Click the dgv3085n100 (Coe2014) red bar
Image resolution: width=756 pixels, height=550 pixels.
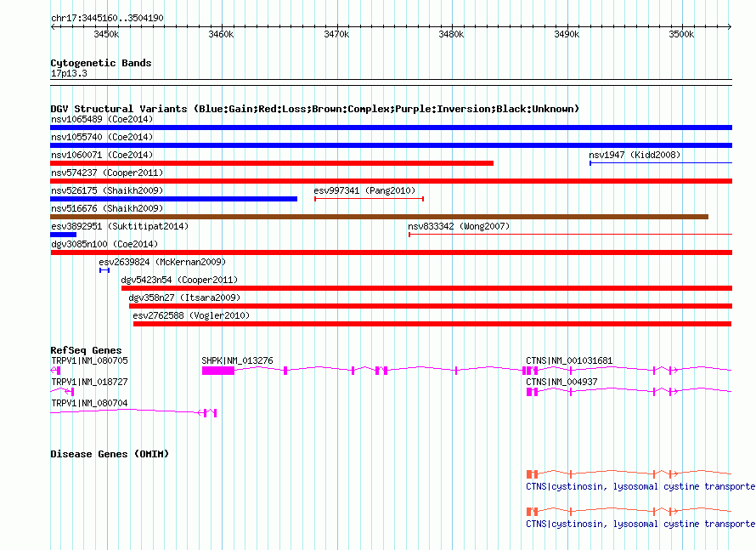(391, 252)
